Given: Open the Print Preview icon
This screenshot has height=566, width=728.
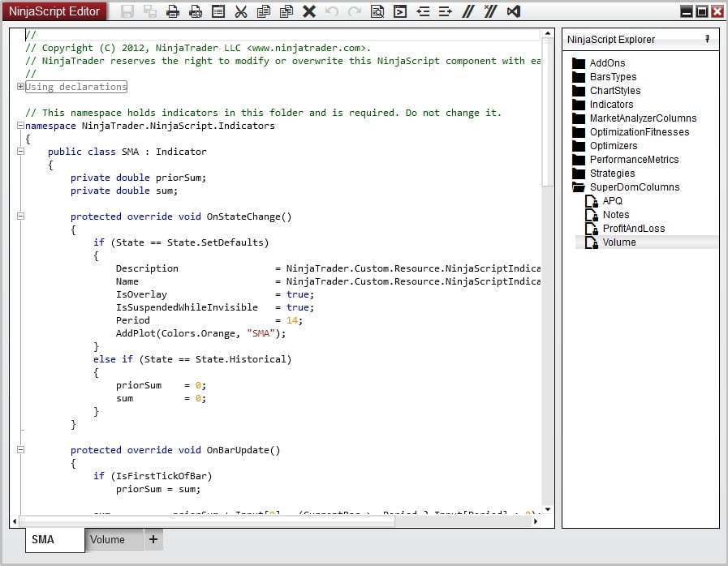Looking at the screenshot, I should (196, 11).
